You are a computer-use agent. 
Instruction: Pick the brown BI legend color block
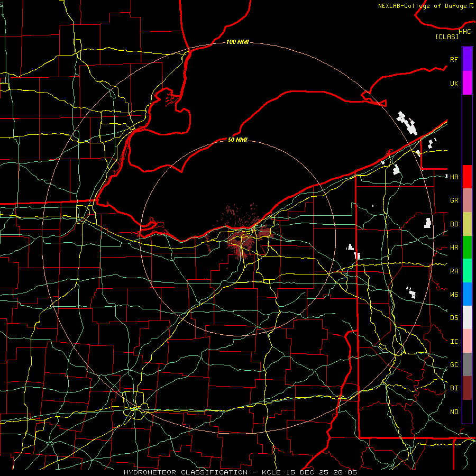point(467,388)
